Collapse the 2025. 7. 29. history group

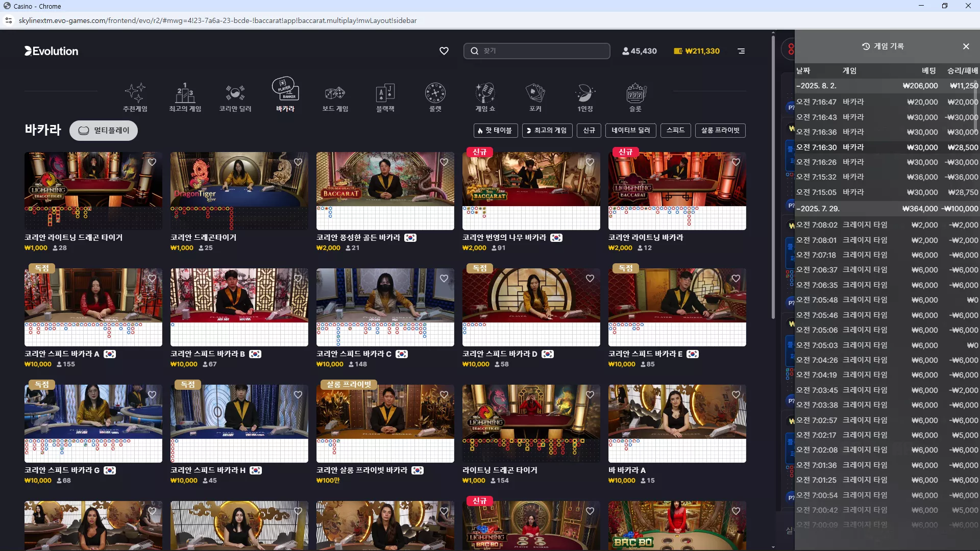point(887,209)
